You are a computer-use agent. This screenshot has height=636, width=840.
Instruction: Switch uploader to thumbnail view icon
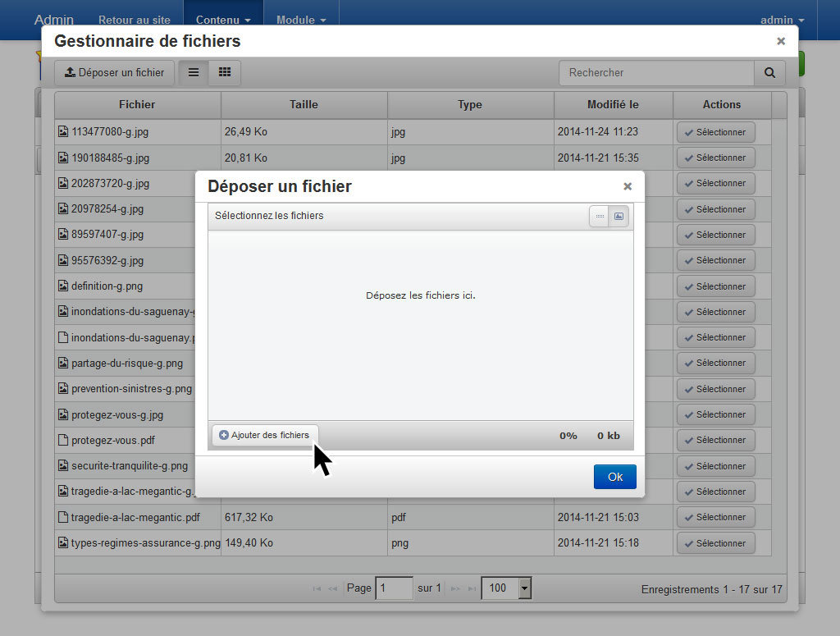619,216
